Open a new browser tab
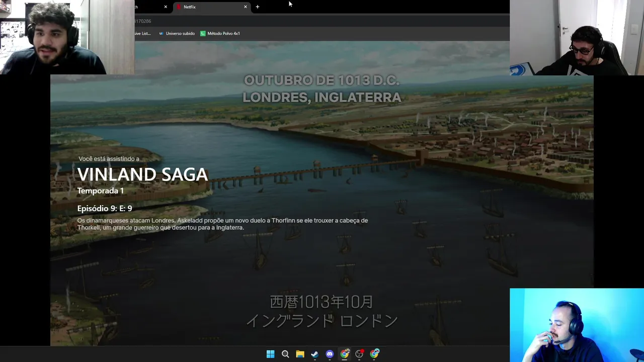Screen dimensions: 644x362 pyautogui.click(x=258, y=7)
